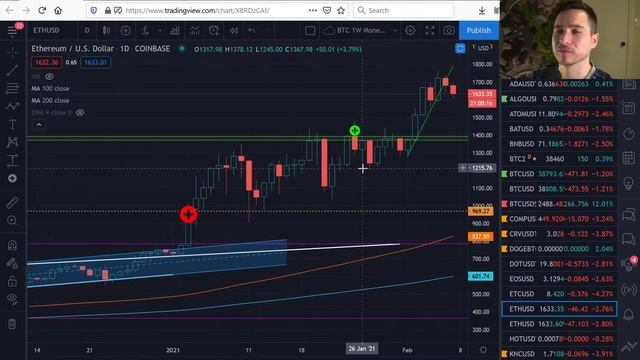Undo the last chart action

[x=252, y=31]
